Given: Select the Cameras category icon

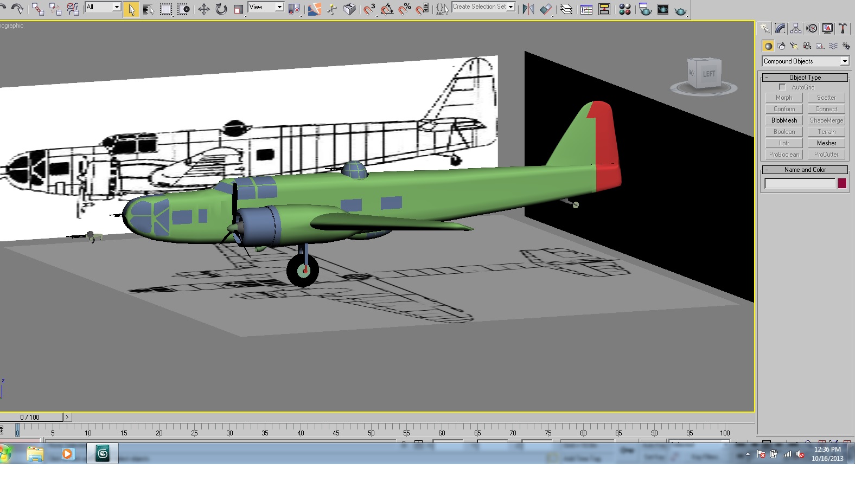Looking at the screenshot, I should (x=807, y=46).
